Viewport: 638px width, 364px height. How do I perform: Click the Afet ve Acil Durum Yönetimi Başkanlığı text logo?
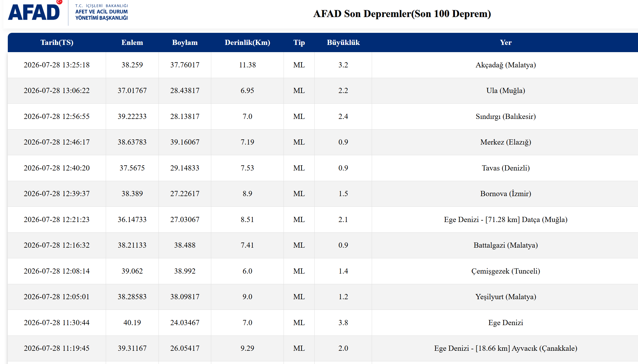point(101,12)
